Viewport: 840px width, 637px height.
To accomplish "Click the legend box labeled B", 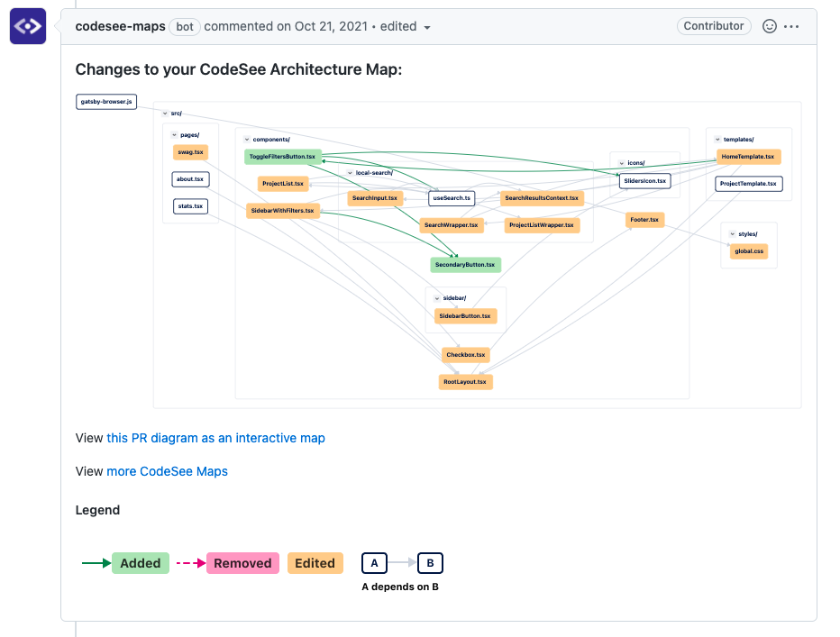I will point(430,563).
